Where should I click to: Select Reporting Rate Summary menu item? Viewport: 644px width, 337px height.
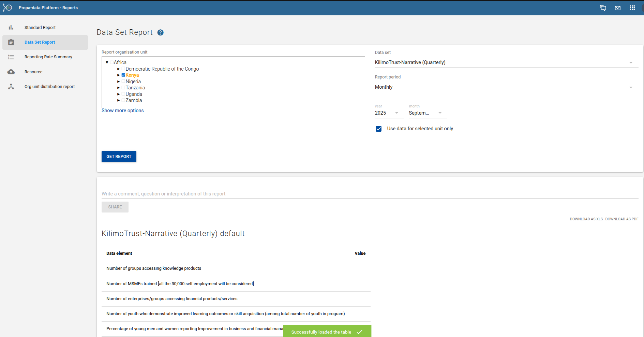(x=48, y=57)
